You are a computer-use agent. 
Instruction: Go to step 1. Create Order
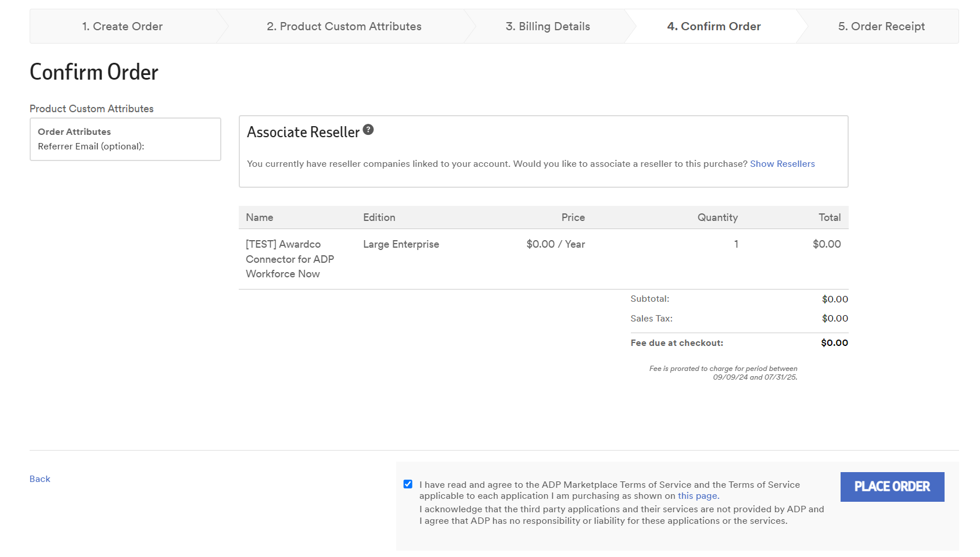(x=122, y=27)
